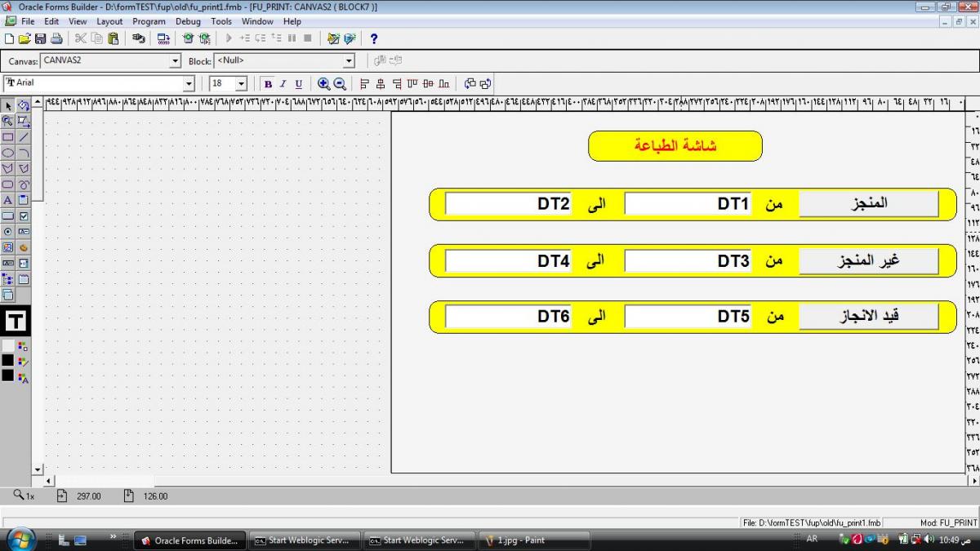Click the Save icon in toolbar
This screenshot has width=980, height=551.
pyautogui.click(x=40, y=38)
